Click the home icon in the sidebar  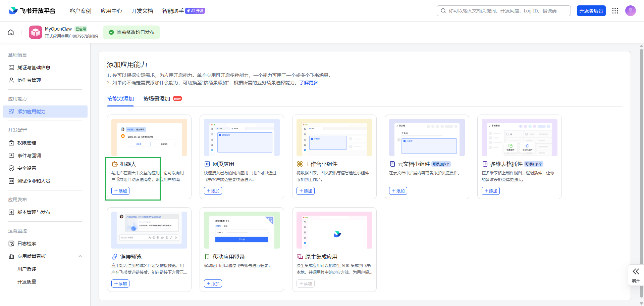tap(11, 32)
